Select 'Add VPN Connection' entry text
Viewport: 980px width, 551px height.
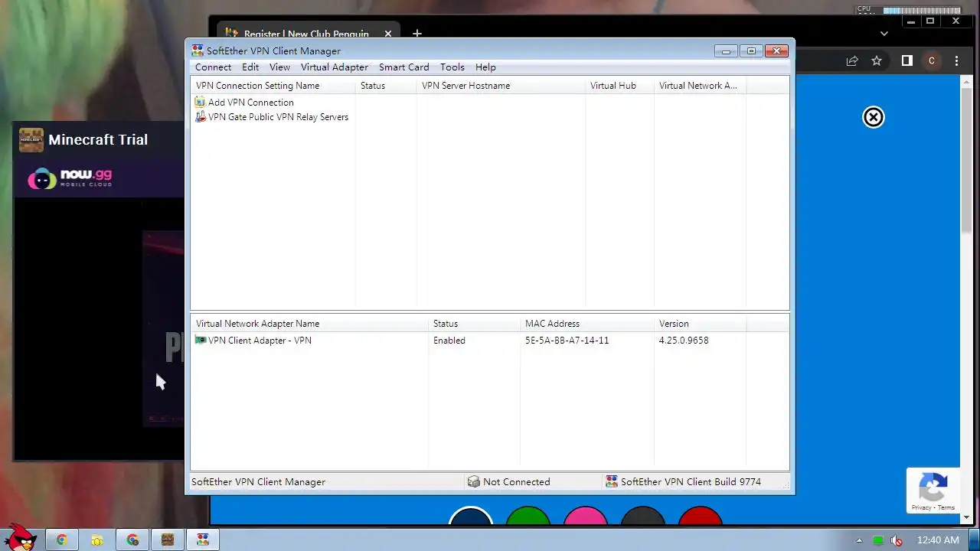251,103
